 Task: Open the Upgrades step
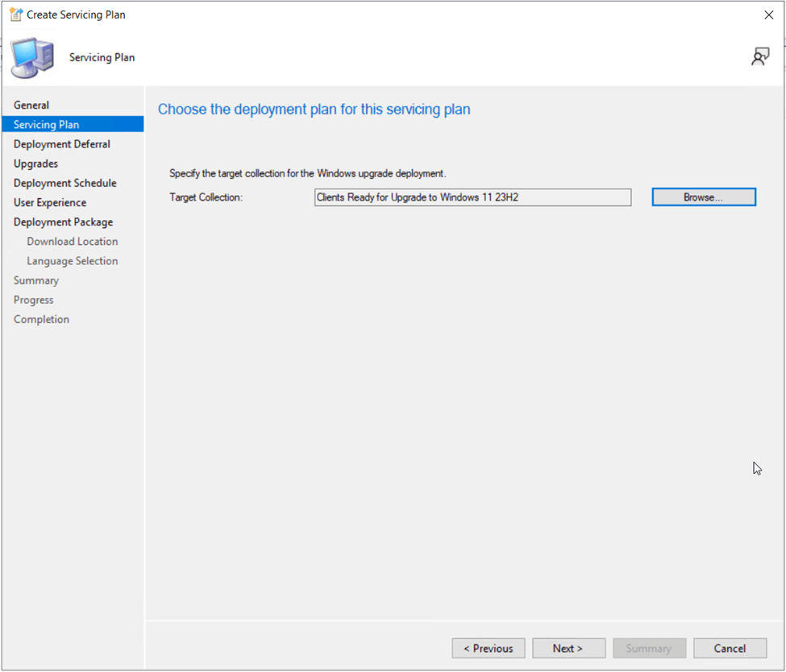(35, 164)
